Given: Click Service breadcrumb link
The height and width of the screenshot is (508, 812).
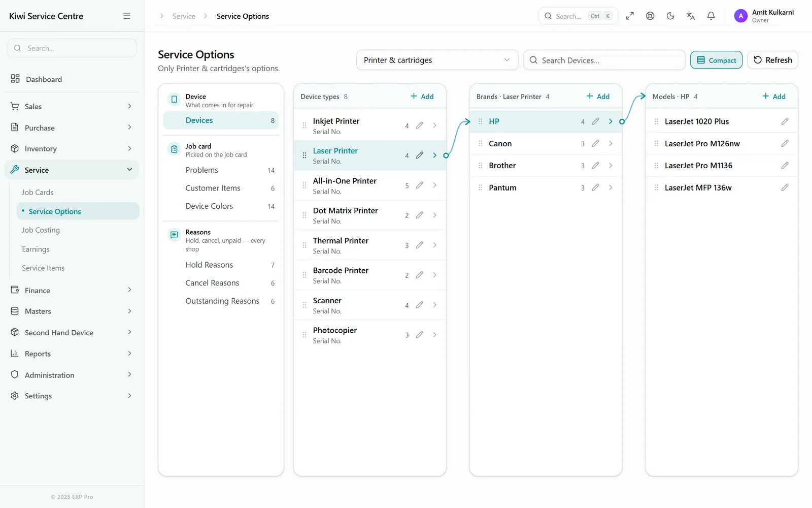Looking at the screenshot, I should pyautogui.click(x=184, y=16).
